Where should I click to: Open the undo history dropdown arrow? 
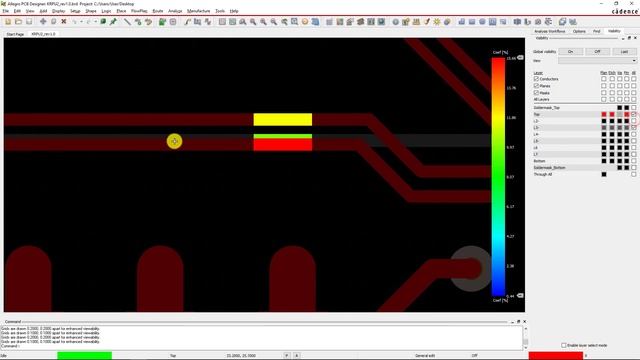coord(81,22)
